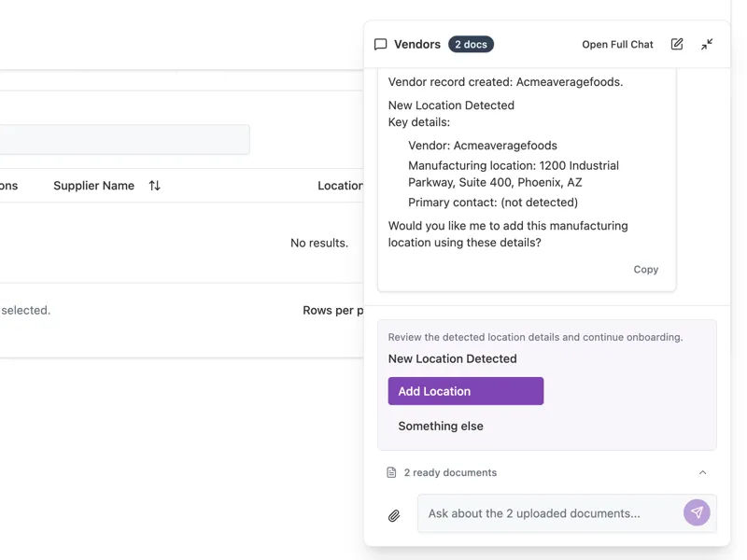
Task: Open Full Chat
Action: 617,44
